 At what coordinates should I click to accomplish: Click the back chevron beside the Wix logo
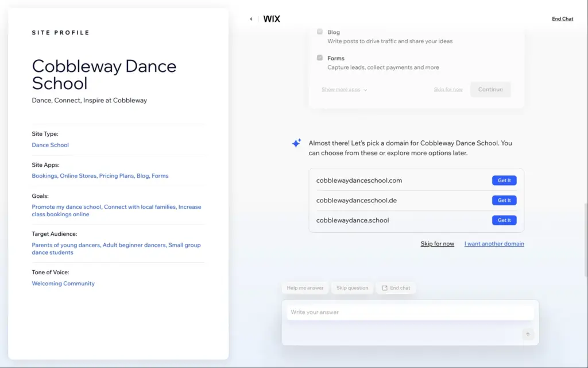pos(252,19)
